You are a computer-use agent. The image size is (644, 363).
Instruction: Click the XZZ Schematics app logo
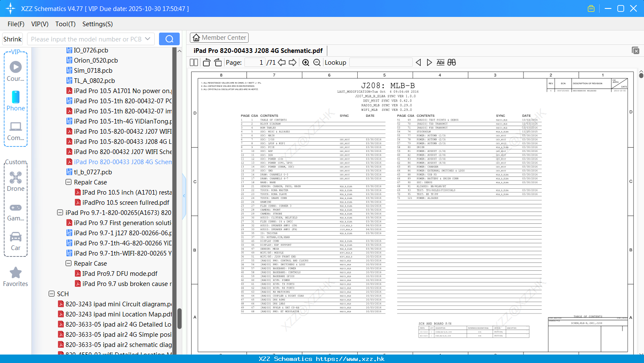pyautogui.click(x=11, y=8)
